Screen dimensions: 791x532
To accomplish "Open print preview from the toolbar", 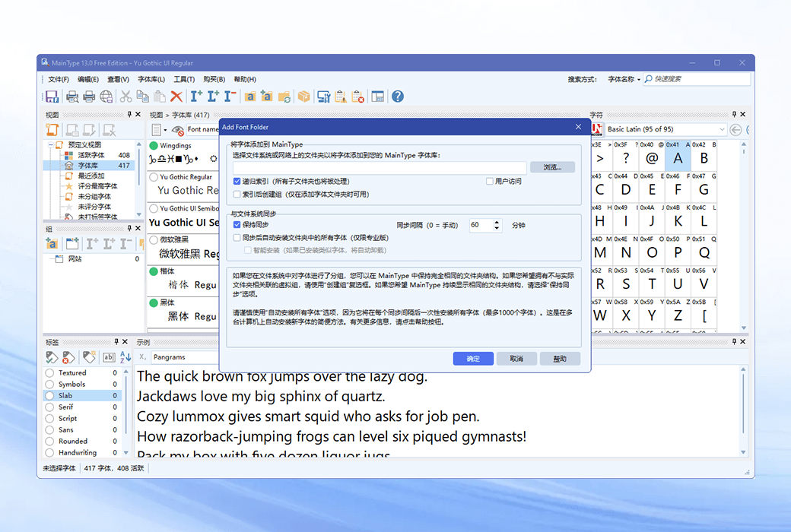I will (x=72, y=97).
